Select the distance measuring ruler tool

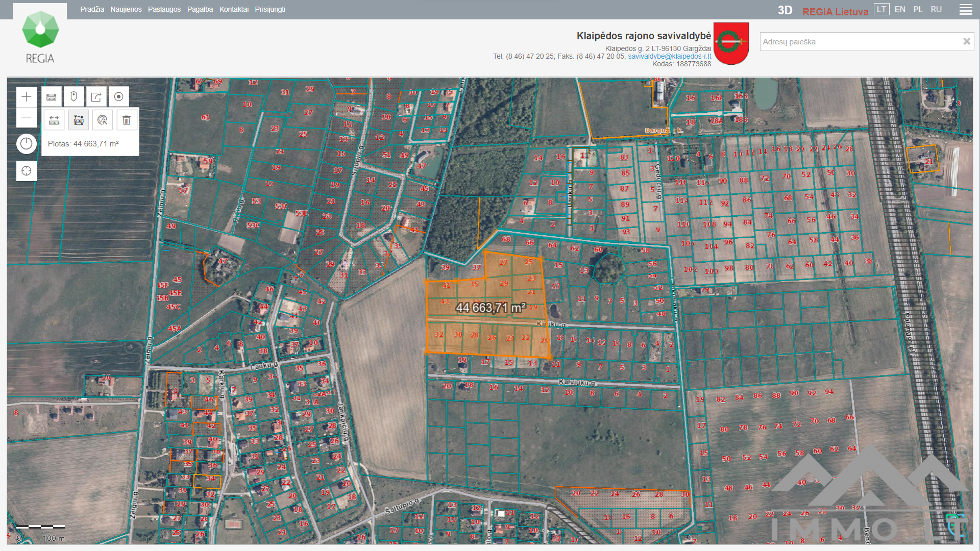(54, 120)
